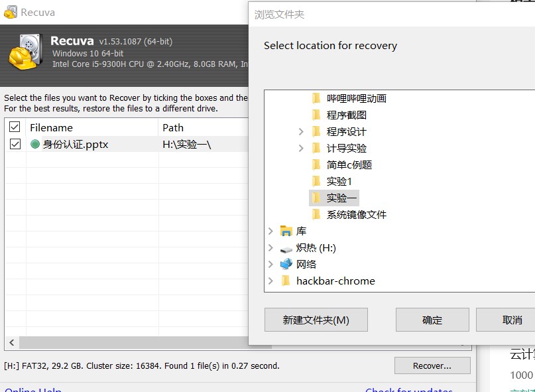Click the Check for updates link

(409, 390)
